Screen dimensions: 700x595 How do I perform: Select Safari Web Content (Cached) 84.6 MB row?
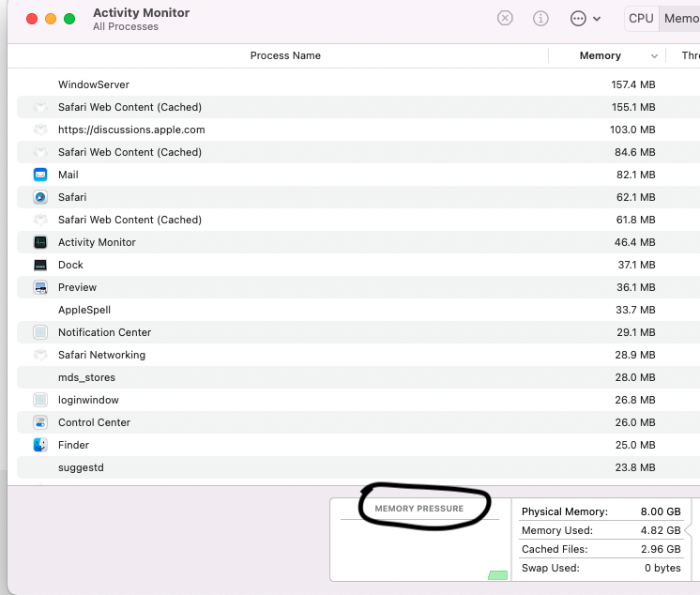click(x=358, y=152)
